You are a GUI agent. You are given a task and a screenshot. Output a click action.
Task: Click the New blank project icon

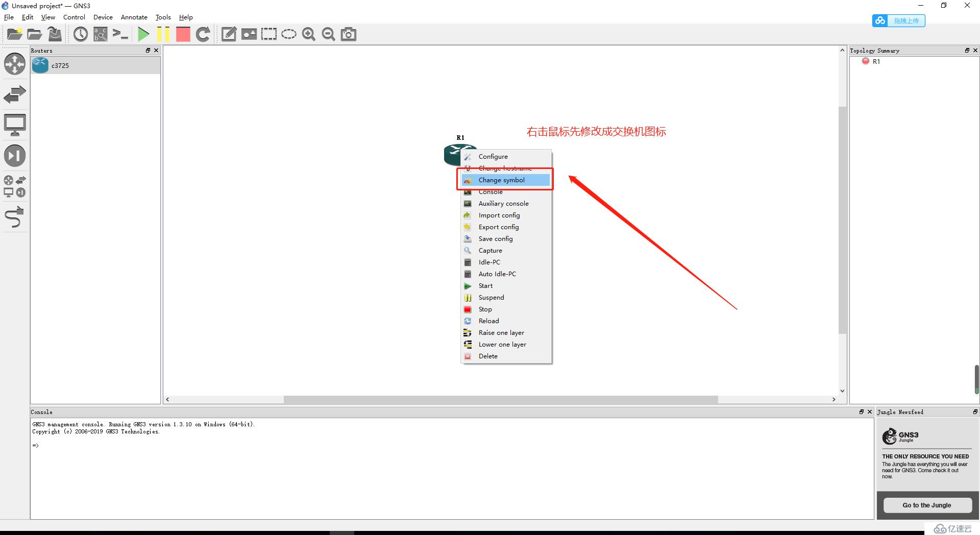(14, 34)
